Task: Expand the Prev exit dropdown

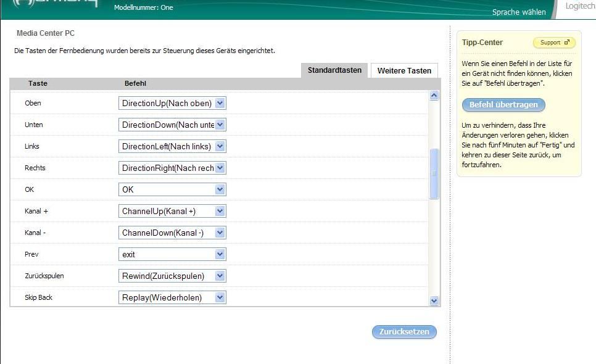Action: [x=220, y=254]
